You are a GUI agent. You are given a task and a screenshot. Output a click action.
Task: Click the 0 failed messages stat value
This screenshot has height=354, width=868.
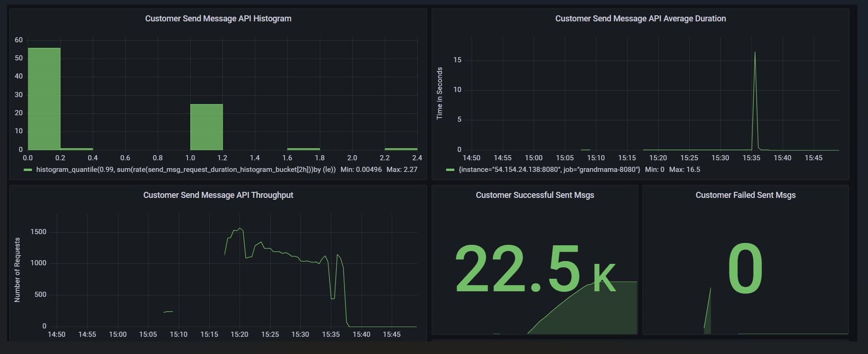745,269
